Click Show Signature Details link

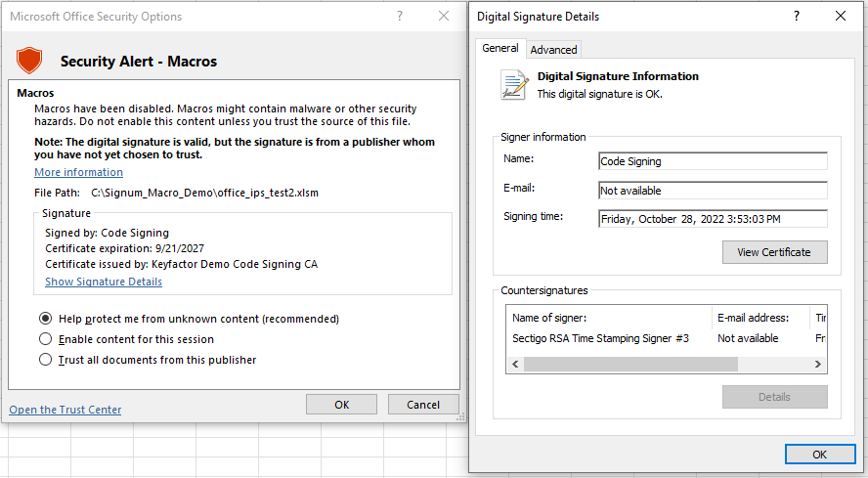coord(104,282)
